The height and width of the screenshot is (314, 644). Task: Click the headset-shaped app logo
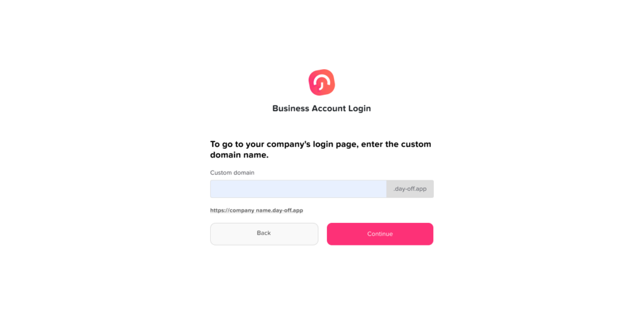tap(321, 82)
